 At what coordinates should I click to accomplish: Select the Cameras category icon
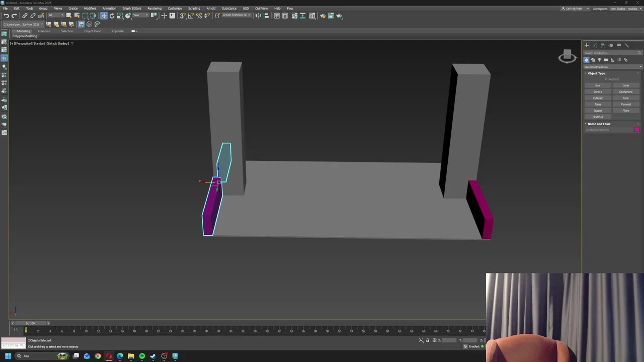[x=606, y=60]
